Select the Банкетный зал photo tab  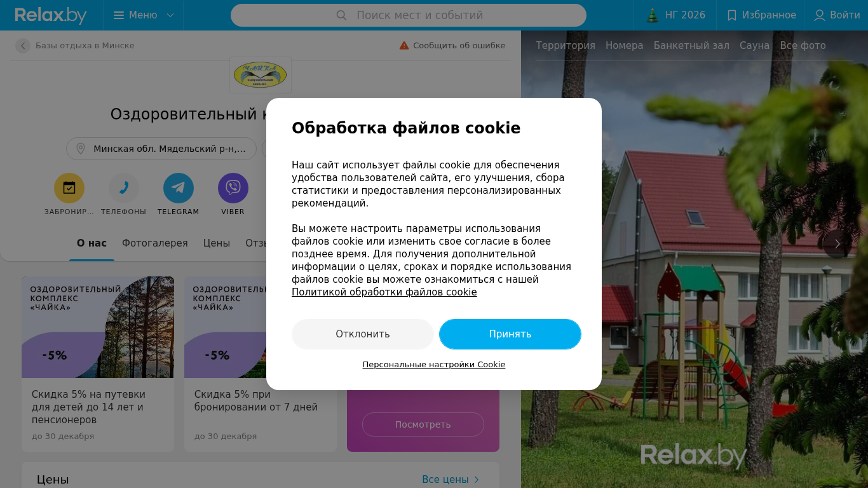(691, 46)
